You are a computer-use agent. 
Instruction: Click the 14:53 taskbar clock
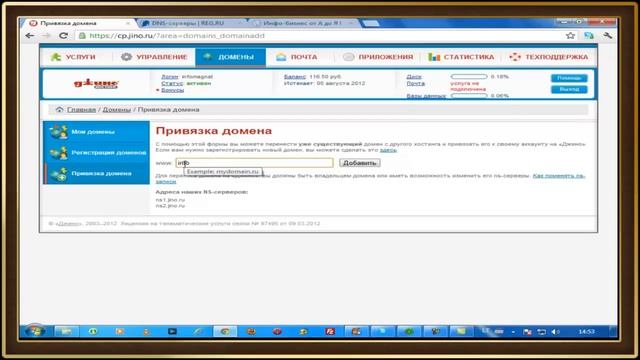(587, 331)
